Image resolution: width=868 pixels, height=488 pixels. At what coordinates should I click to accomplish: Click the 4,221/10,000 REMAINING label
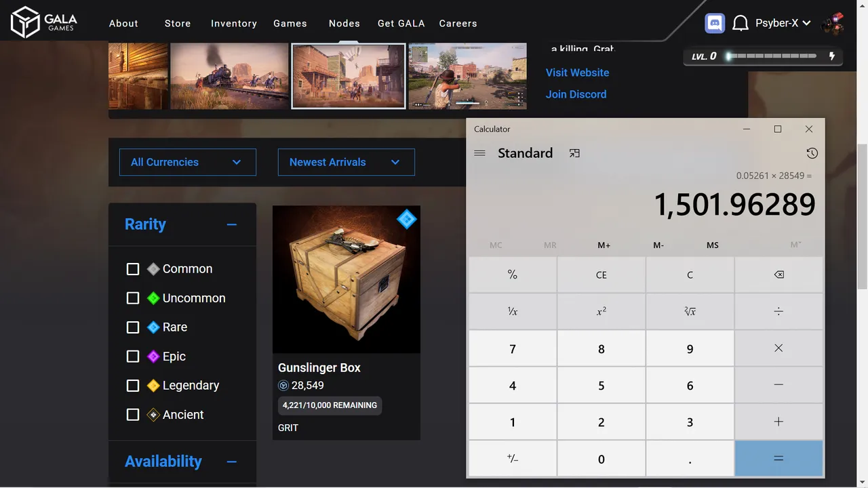click(330, 405)
